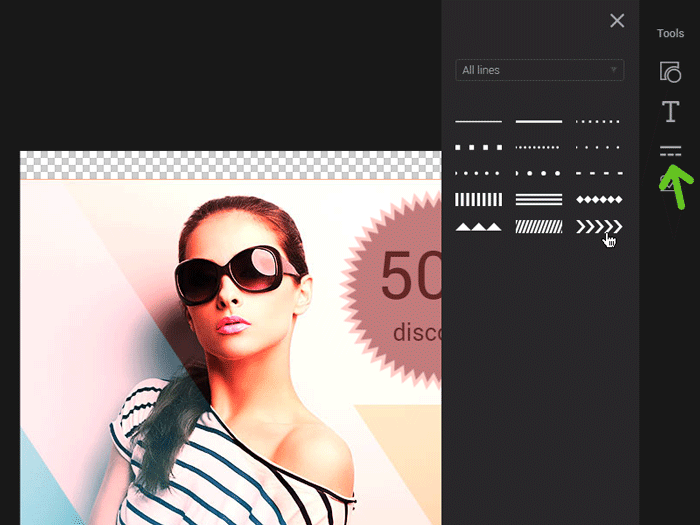Click the Tools panel heading
This screenshot has height=525, width=700.
670,33
